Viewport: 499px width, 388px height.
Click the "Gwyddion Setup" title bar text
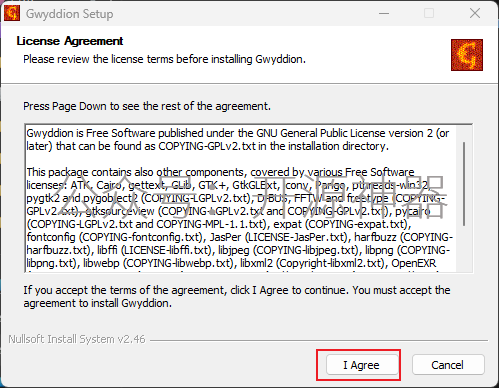point(70,14)
